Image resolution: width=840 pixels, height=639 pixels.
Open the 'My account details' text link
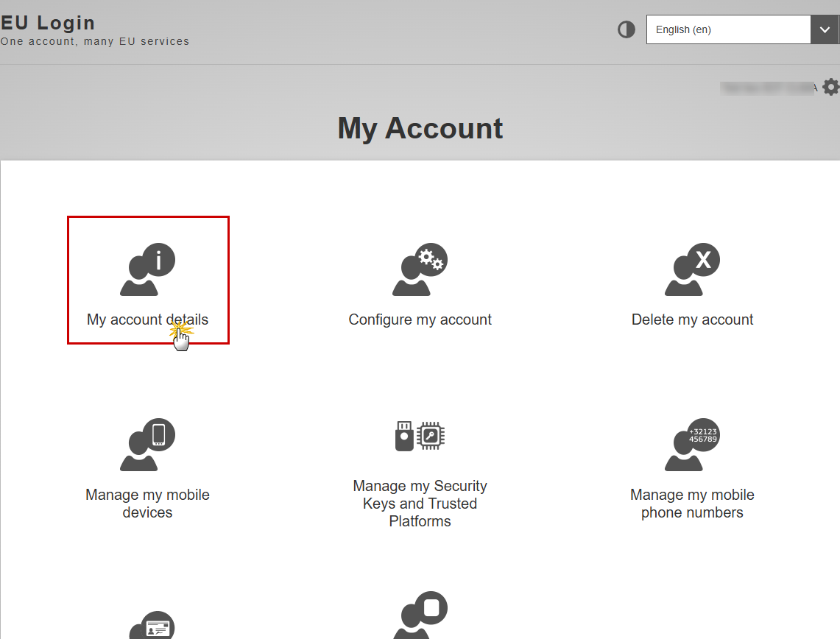click(x=147, y=319)
